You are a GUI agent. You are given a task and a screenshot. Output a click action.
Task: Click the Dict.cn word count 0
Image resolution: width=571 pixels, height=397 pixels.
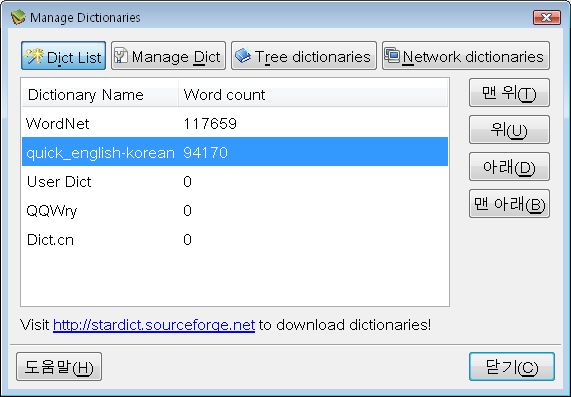[x=187, y=240]
